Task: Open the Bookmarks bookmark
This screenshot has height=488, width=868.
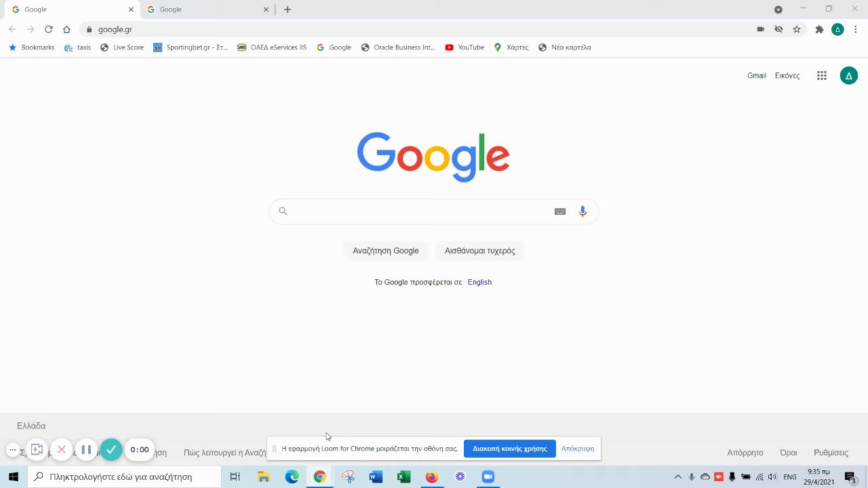Action: [31, 47]
